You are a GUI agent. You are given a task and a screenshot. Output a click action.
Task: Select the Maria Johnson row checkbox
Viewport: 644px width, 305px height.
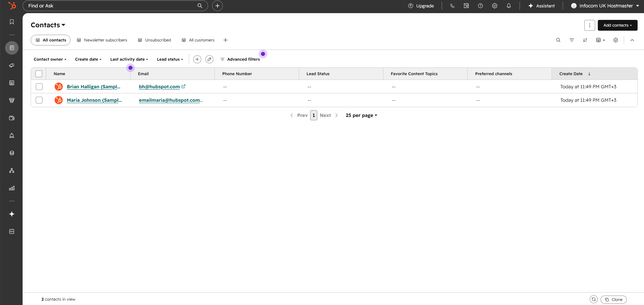point(39,100)
